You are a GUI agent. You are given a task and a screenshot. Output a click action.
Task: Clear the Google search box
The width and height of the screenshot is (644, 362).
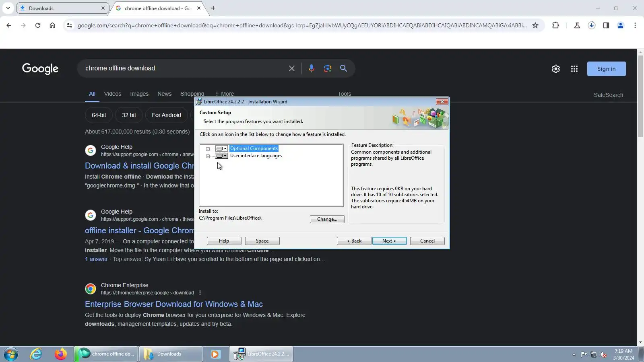tap(292, 68)
